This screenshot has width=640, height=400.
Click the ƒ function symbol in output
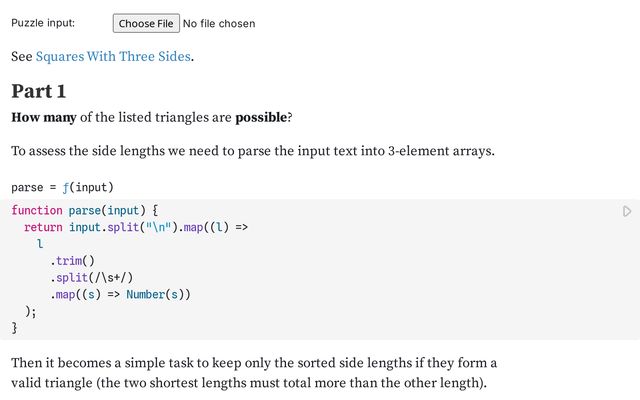(66, 187)
